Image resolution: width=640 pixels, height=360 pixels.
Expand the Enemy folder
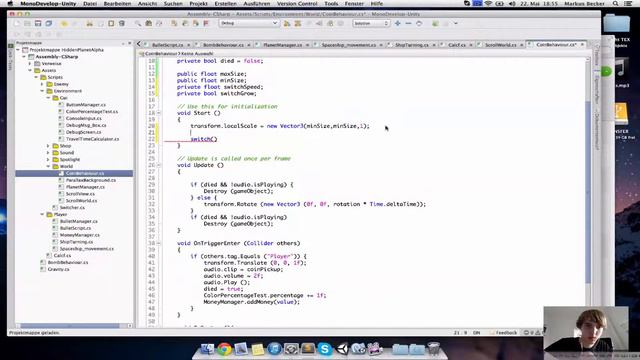click(42, 84)
